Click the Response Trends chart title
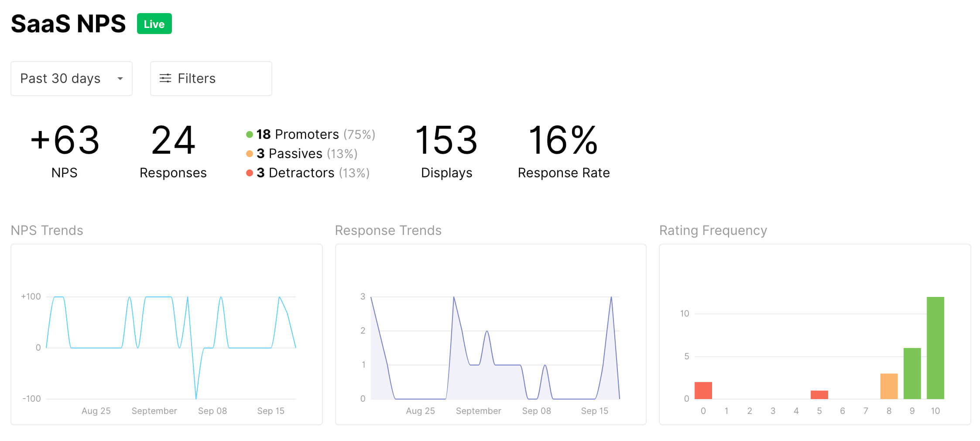 388,231
